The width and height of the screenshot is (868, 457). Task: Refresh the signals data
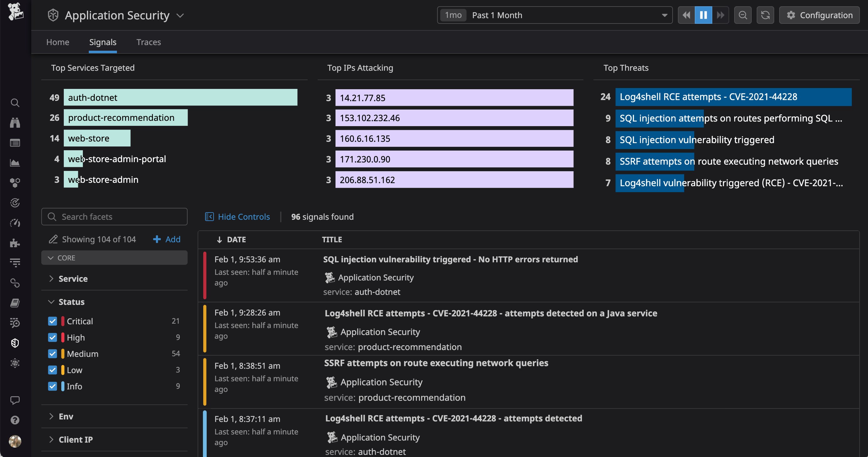[765, 15]
